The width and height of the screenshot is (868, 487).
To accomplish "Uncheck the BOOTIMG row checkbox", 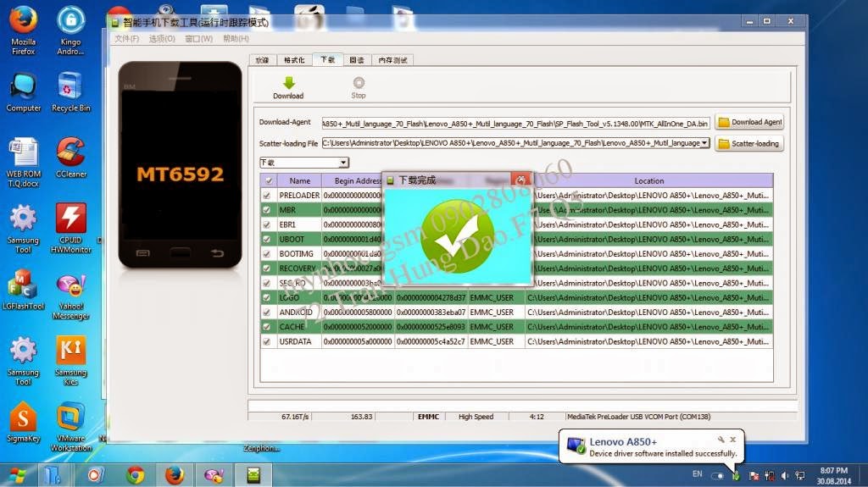I will [267, 254].
